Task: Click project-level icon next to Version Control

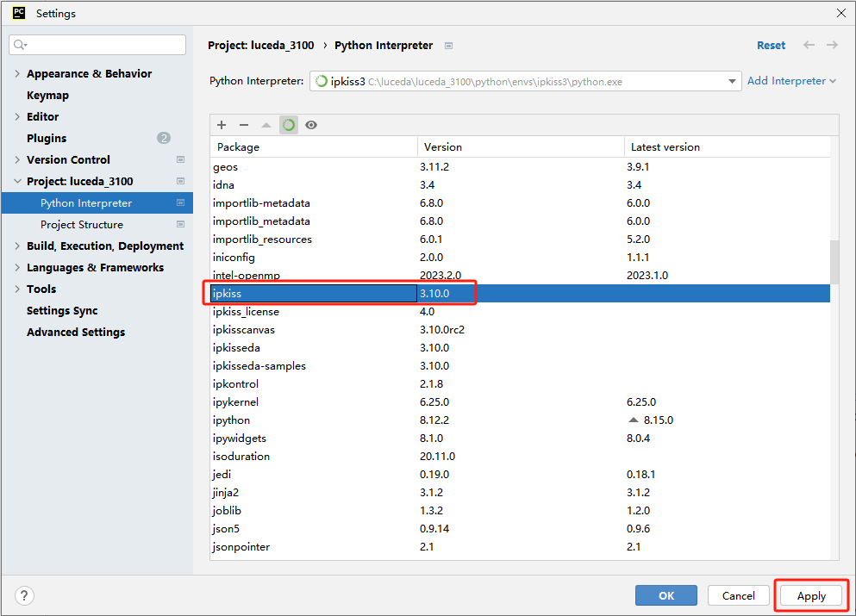Action: (181, 159)
